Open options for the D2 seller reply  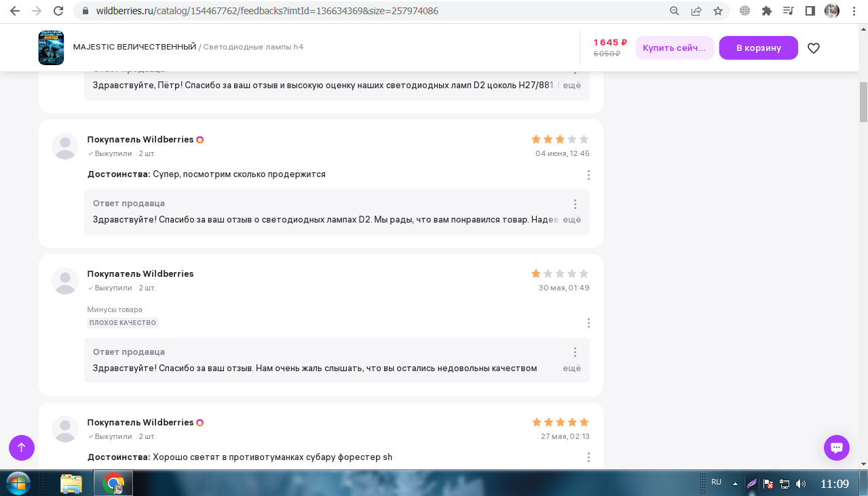(x=575, y=204)
